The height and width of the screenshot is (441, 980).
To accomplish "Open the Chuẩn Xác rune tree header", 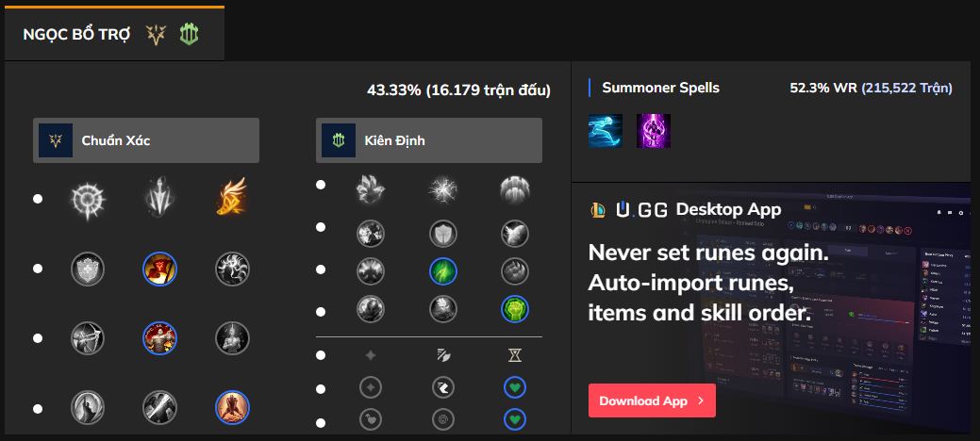I will point(146,140).
